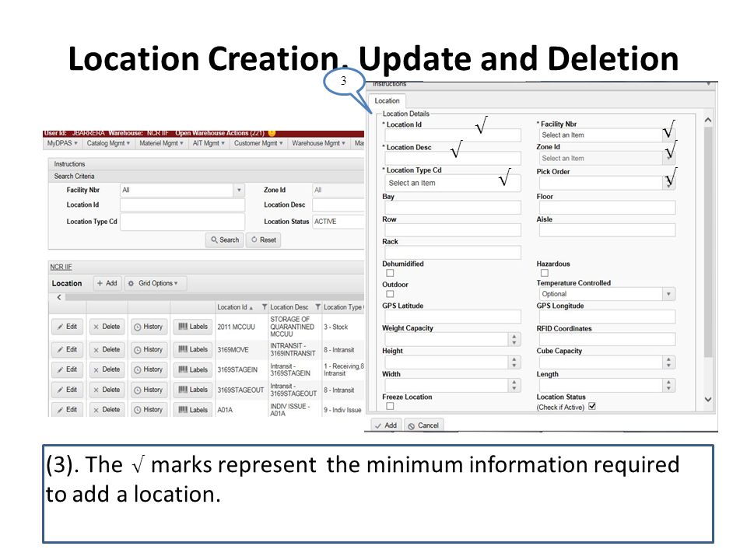The width and height of the screenshot is (747, 560).
Task: Delete the 2011 MCCUU location
Action: [x=107, y=327]
